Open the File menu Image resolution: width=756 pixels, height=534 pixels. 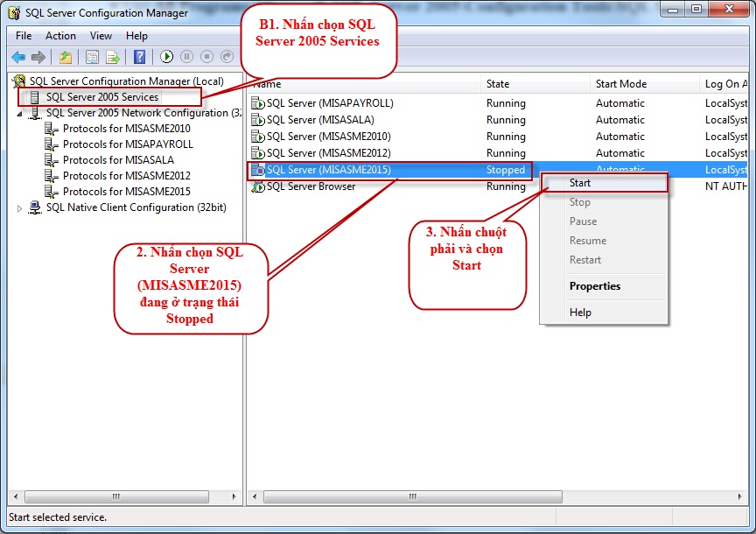(x=24, y=36)
